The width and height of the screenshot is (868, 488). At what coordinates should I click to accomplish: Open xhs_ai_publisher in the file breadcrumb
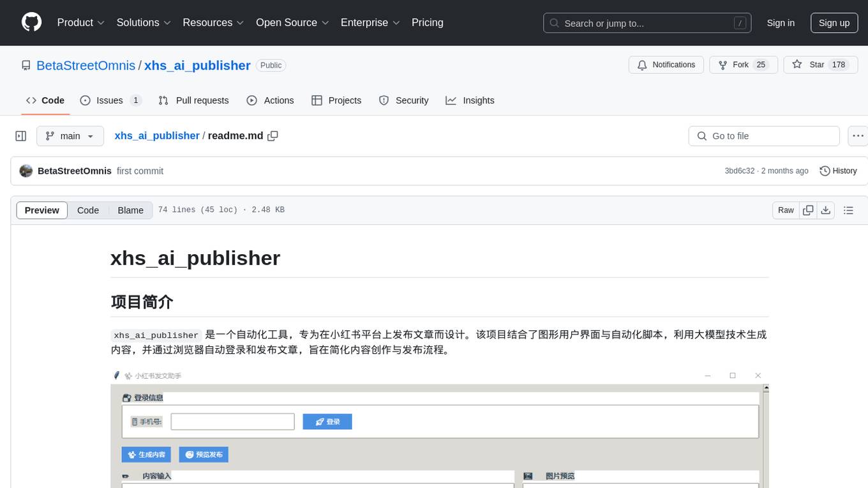(157, 135)
